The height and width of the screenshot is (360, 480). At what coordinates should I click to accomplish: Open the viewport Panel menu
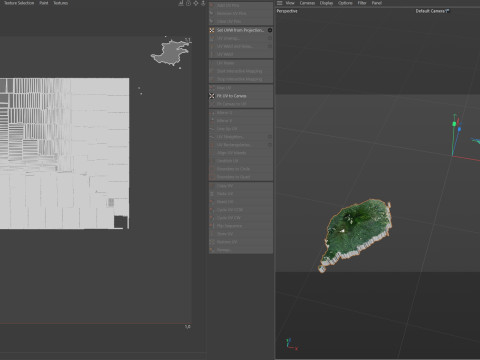(x=377, y=3)
